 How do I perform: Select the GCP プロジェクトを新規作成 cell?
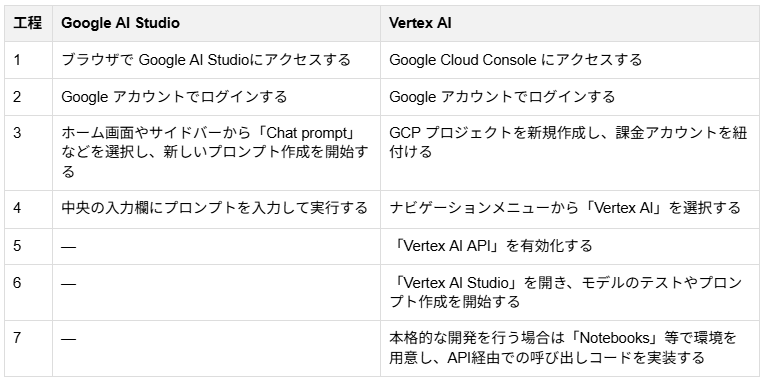(x=570, y=153)
